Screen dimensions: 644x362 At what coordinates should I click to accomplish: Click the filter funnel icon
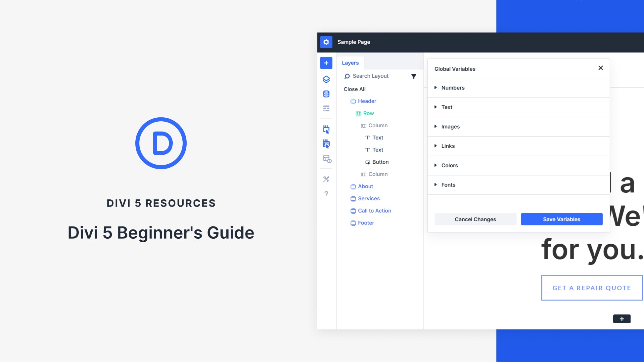[x=413, y=76]
